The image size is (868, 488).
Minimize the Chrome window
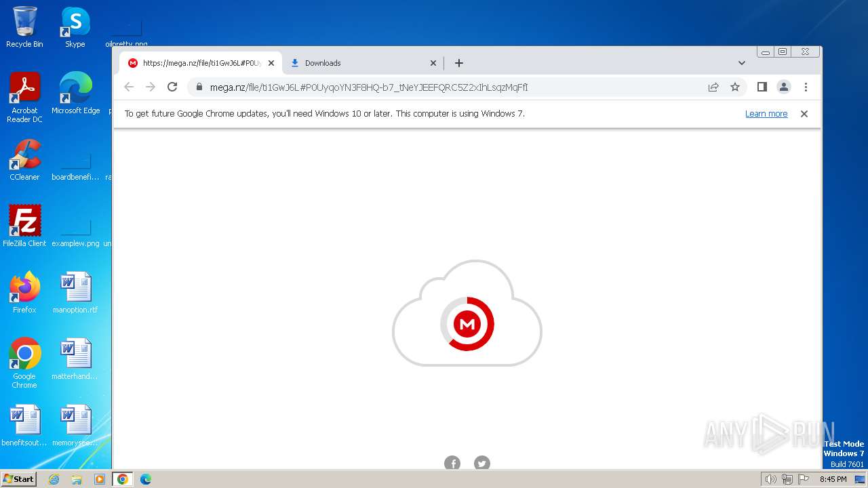[x=766, y=52]
